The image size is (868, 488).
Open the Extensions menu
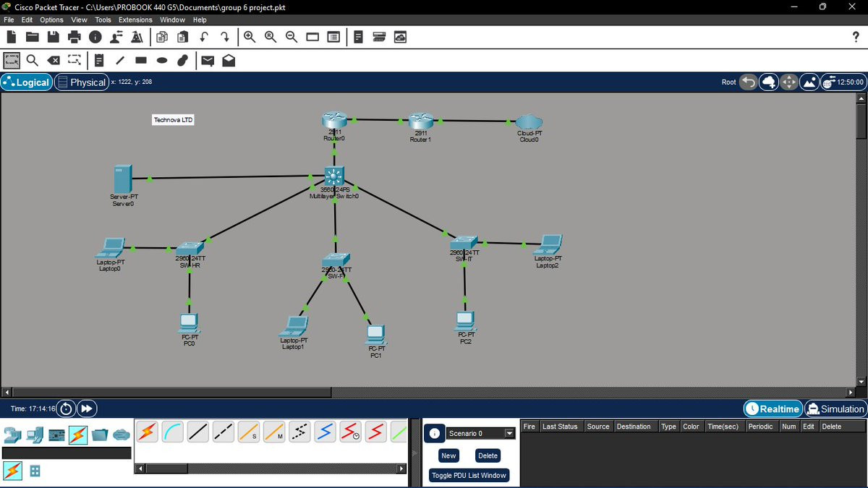click(x=135, y=20)
